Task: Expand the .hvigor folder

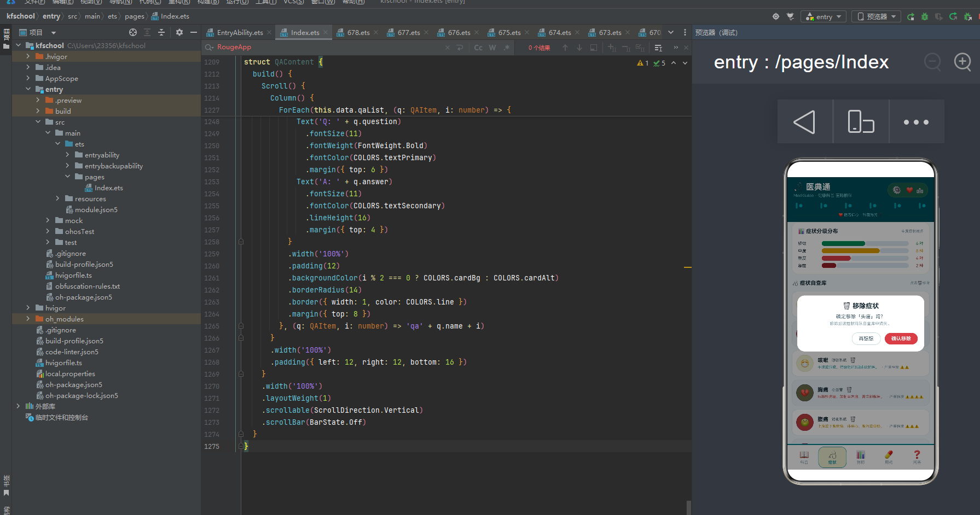Action: 28,56
